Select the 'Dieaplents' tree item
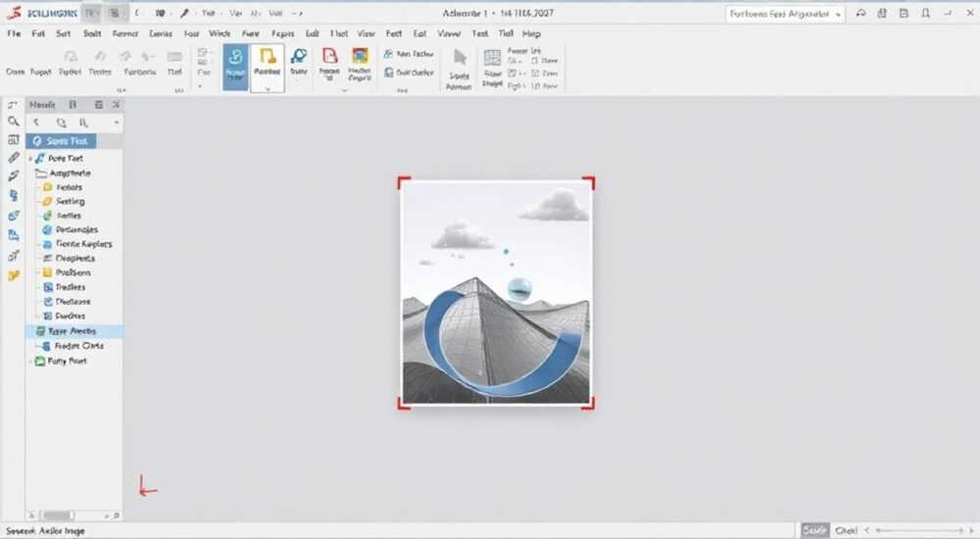The image size is (980, 539). point(69,259)
